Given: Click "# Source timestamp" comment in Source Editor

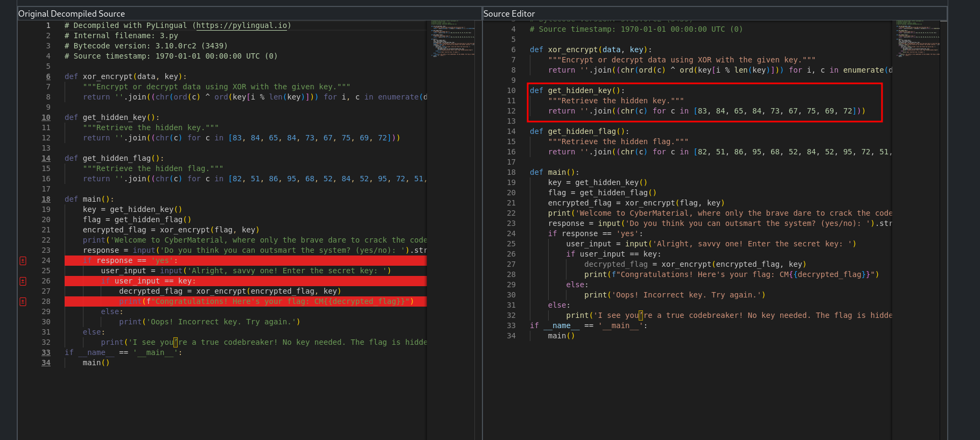Looking at the screenshot, I should click(636, 29).
